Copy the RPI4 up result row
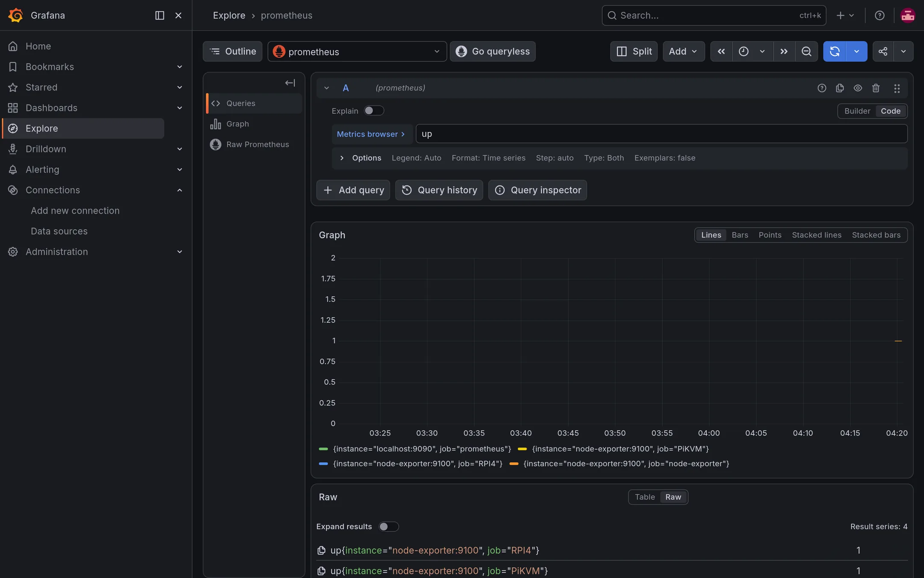 point(321,551)
